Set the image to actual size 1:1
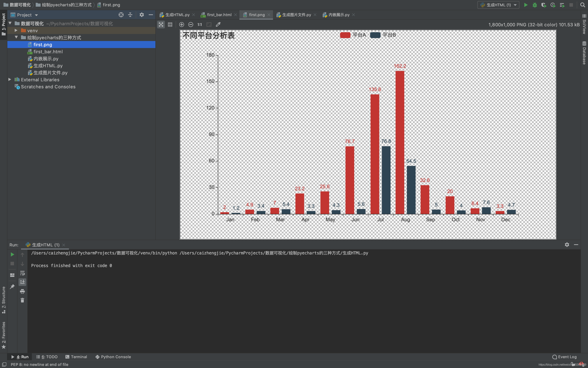This screenshot has height=368, width=588. coord(200,25)
